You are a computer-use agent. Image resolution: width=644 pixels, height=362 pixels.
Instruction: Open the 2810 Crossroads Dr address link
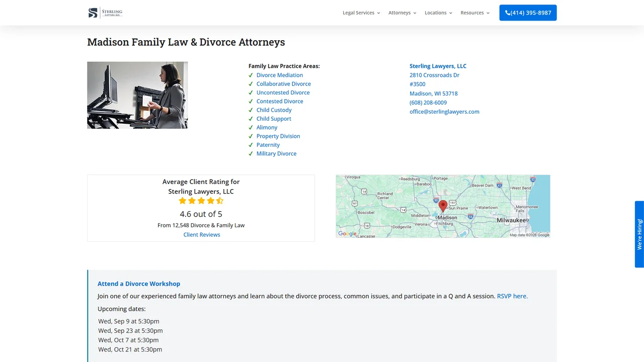coord(434,75)
